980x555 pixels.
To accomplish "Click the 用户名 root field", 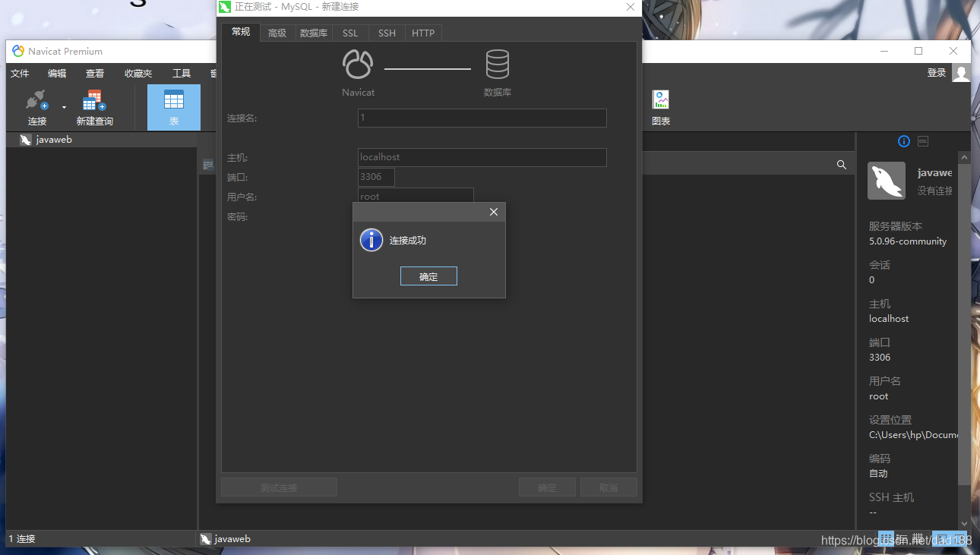I will [416, 196].
